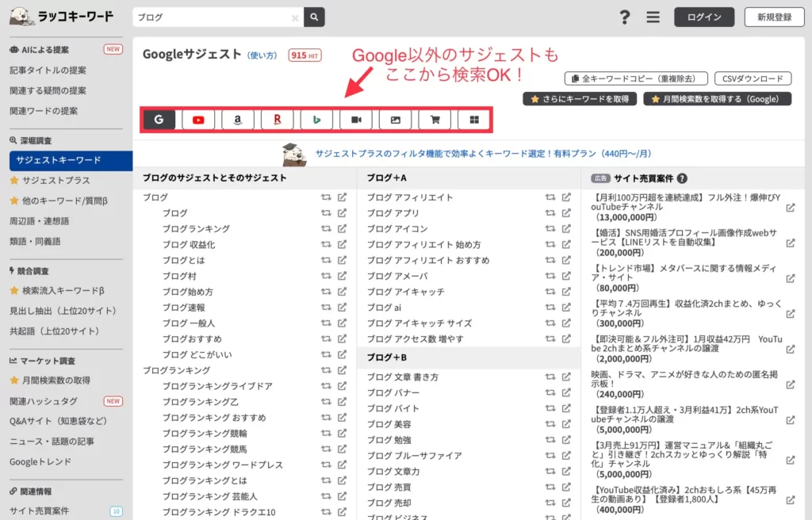The image size is (812, 520).
Task: Click keyword ブログ アフィリエイト 始め方
Action: point(423,244)
